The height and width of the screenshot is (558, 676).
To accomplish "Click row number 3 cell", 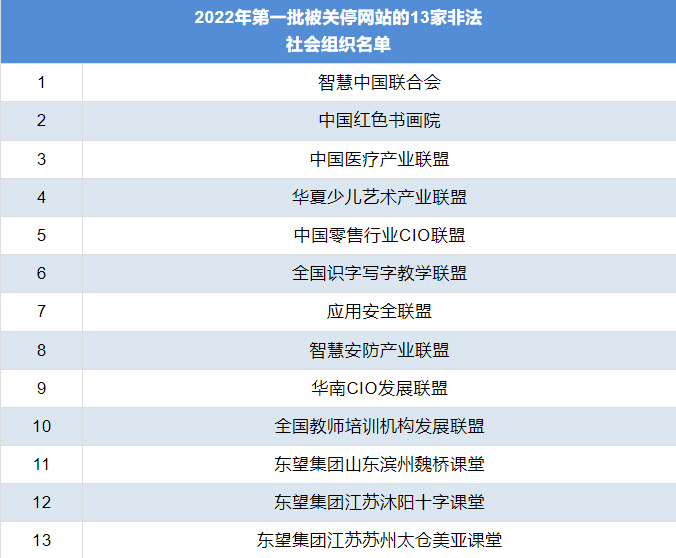I will pyautogui.click(x=41, y=159).
